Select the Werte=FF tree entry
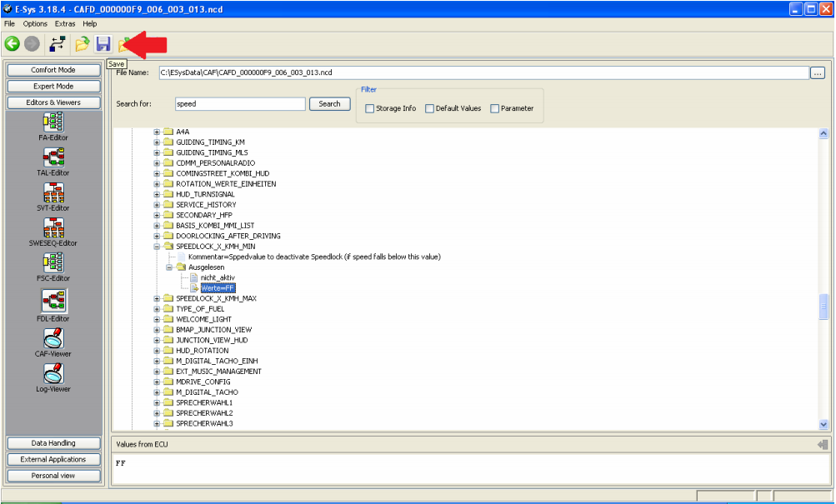836x504 pixels. 218,288
